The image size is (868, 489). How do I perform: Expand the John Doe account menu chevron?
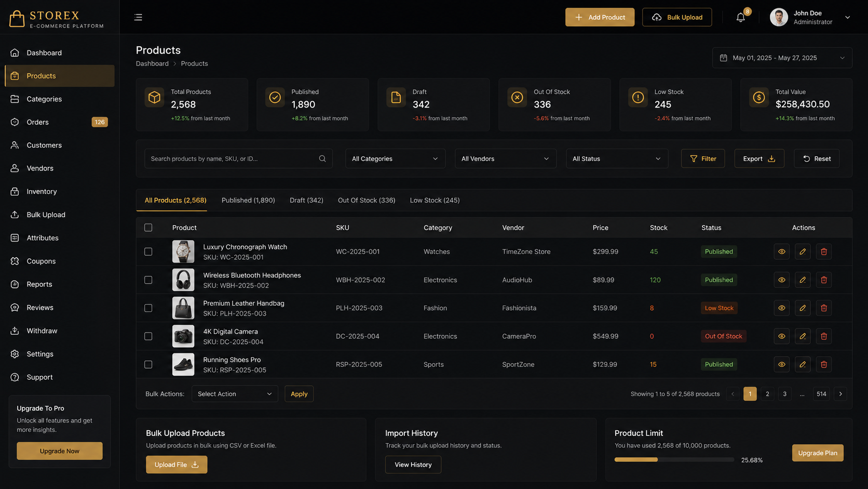click(x=847, y=17)
